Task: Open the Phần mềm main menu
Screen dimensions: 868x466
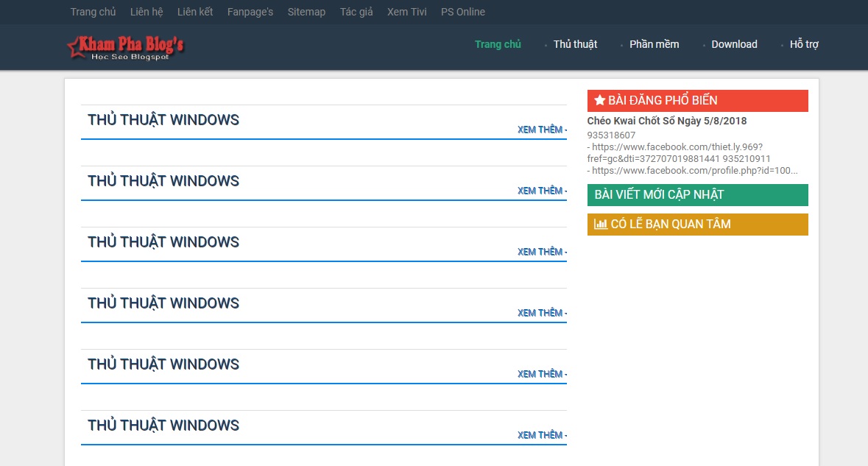Action: (654, 44)
